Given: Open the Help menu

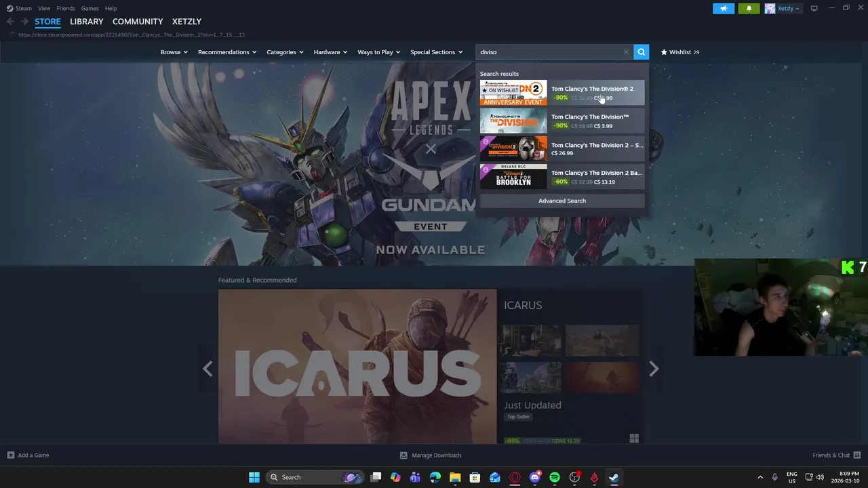Looking at the screenshot, I should pos(111,8).
